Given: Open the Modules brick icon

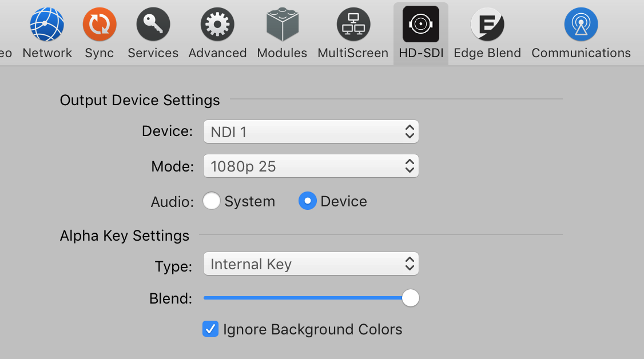Looking at the screenshot, I should 282,25.
